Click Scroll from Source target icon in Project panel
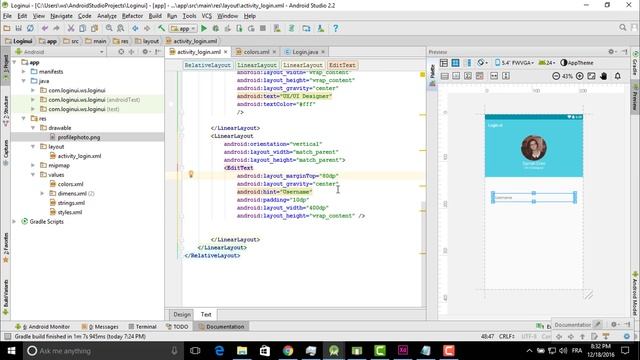This screenshot has width=640, height=360. 121,52
